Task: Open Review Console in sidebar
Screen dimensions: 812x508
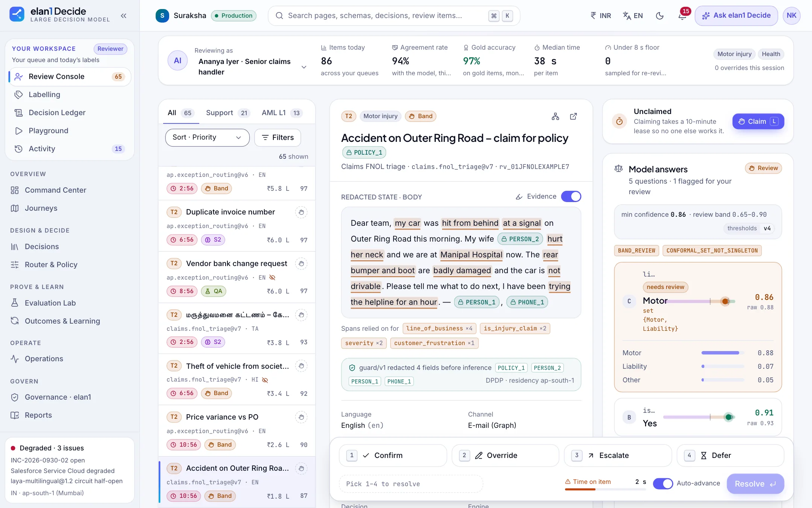Action: point(70,77)
